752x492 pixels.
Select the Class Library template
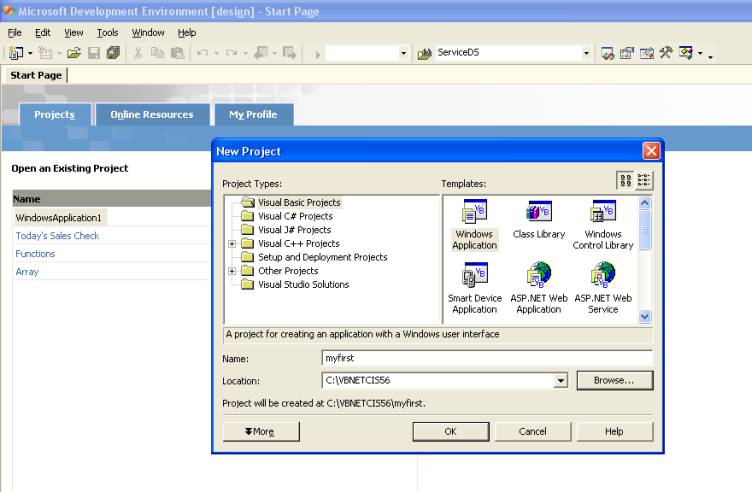point(539,220)
